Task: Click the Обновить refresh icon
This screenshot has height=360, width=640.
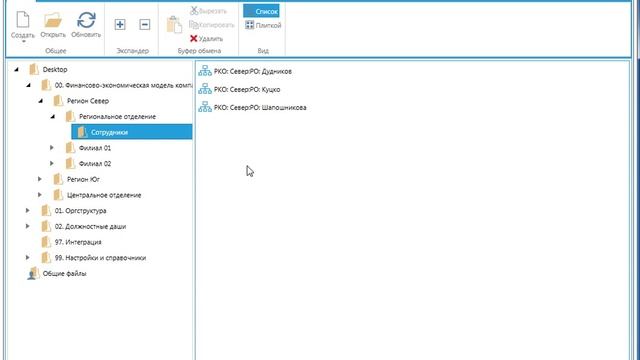Action: click(x=86, y=20)
